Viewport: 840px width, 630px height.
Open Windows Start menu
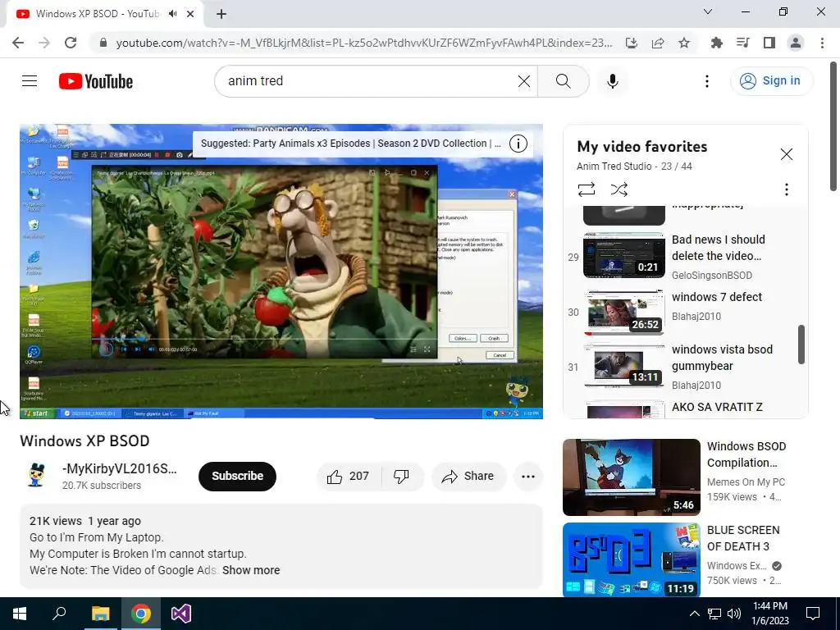(20, 614)
